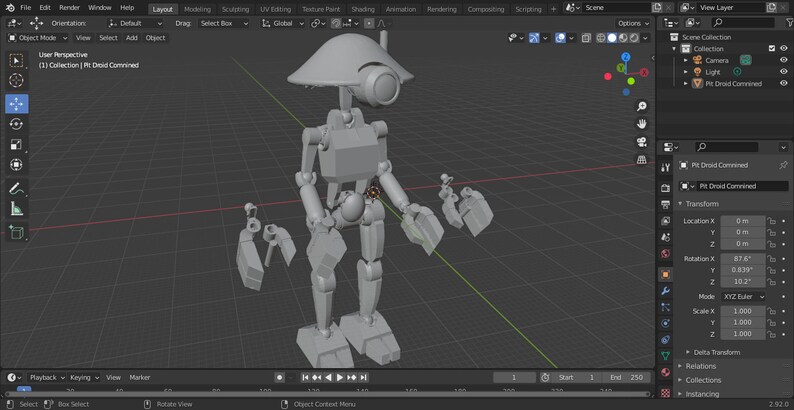Screen dimensions: 794x410
Task: Open the Keying popover in timeline
Action: pos(84,378)
